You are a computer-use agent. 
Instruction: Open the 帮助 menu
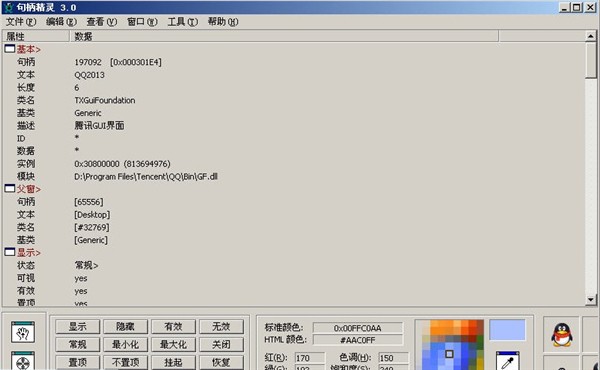coord(223,22)
